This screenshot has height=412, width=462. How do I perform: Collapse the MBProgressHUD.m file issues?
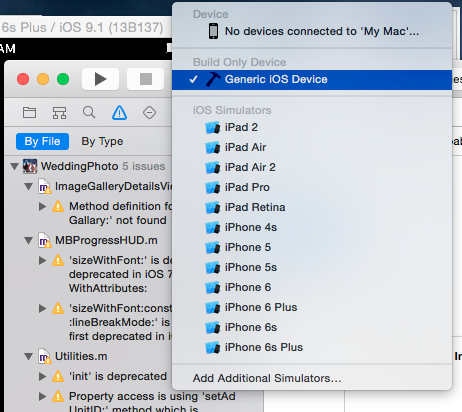point(29,240)
